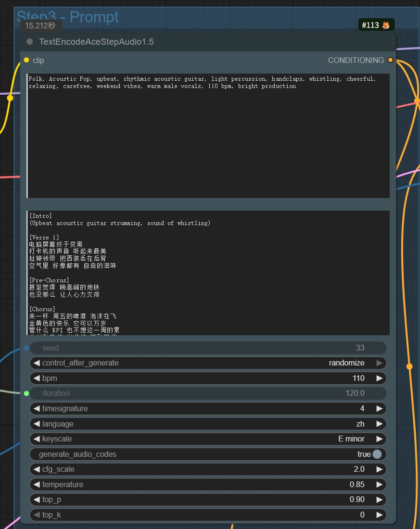Increase cfg_scale with the right arrow

pos(380,469)
